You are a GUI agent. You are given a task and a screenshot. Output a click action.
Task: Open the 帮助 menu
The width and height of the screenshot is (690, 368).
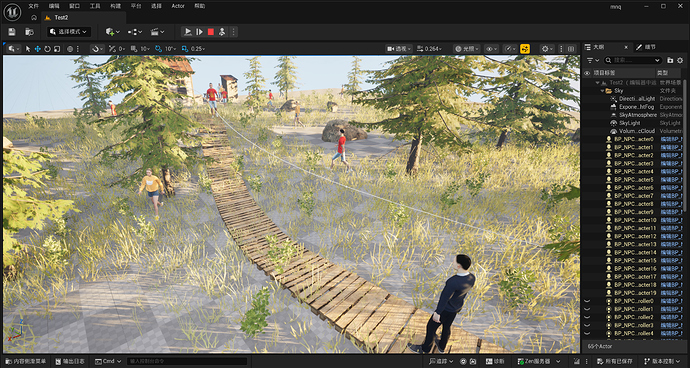coord(200,6)
